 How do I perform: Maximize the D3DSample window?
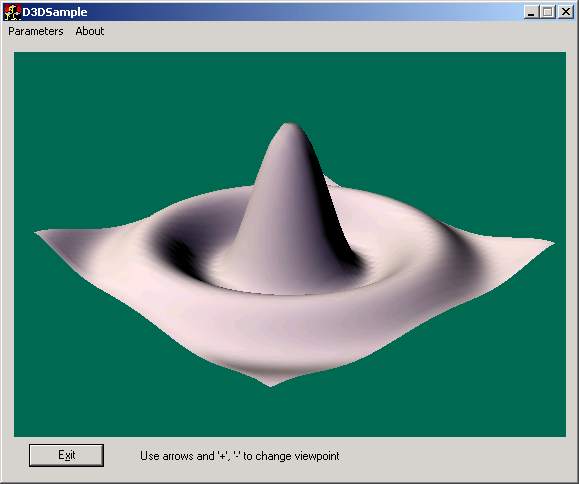click(548, 12)
